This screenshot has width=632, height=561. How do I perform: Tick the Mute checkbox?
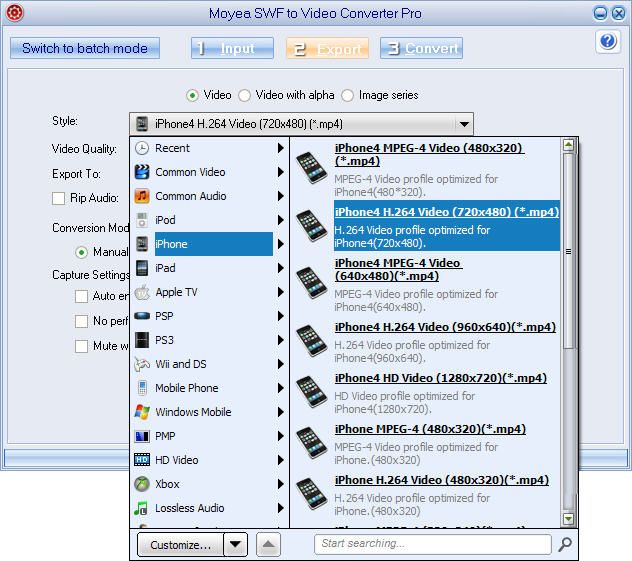click(81, 346)
